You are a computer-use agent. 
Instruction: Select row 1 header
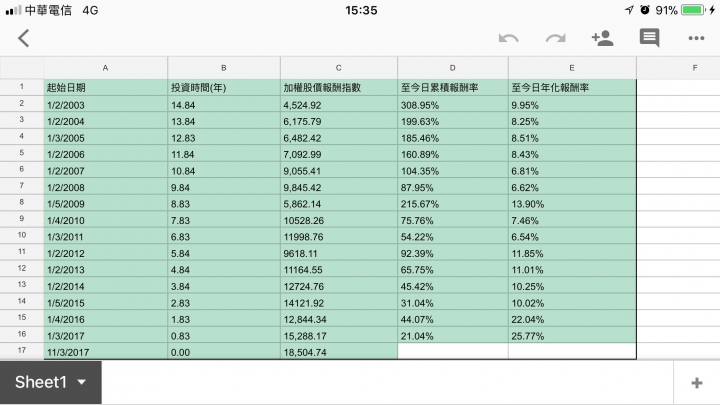pyautogui.click(x=22, y=87)
